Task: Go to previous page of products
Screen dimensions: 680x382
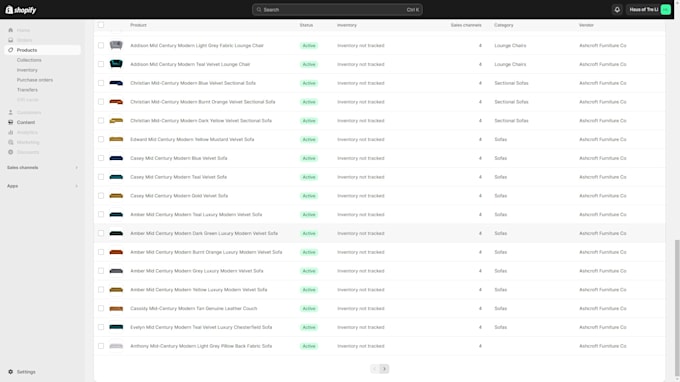Action: coord(375,369)
